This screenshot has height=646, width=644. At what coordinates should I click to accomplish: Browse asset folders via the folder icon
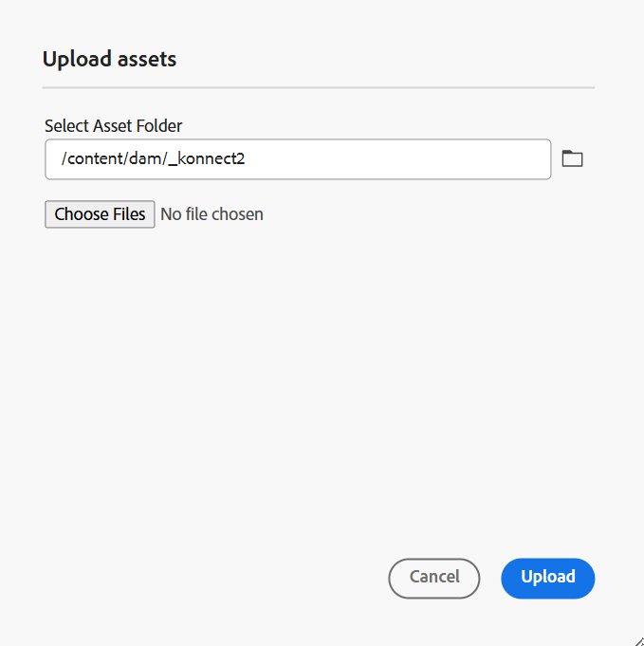(572, 158)
